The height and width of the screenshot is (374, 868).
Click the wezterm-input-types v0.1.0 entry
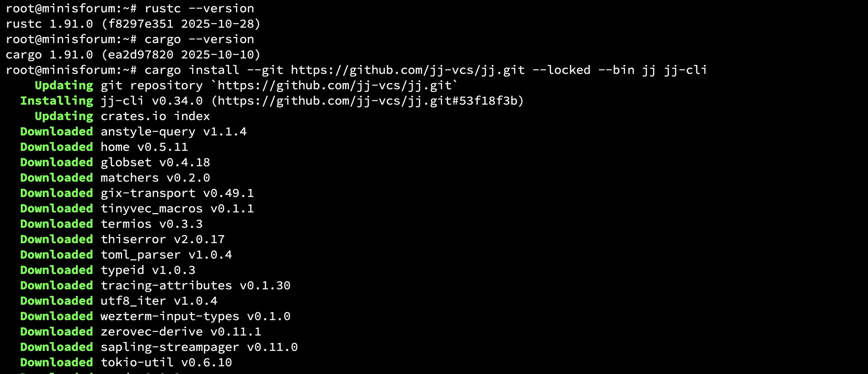coord(195,316)
